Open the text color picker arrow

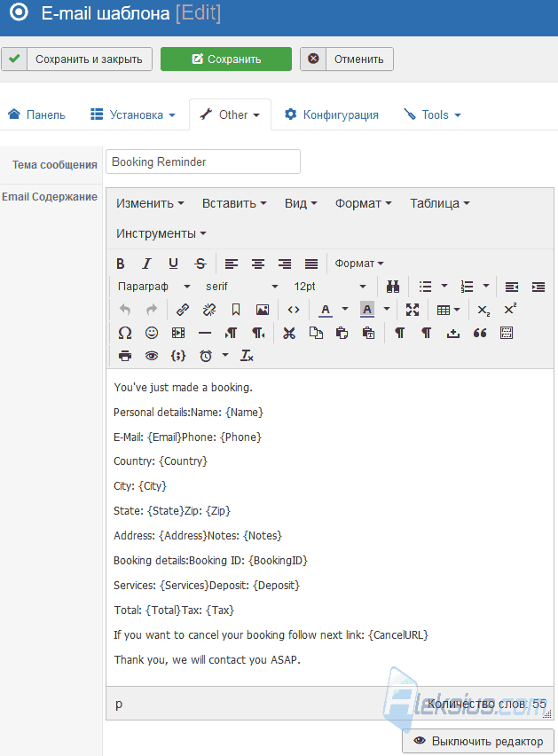tap(345, 309)
